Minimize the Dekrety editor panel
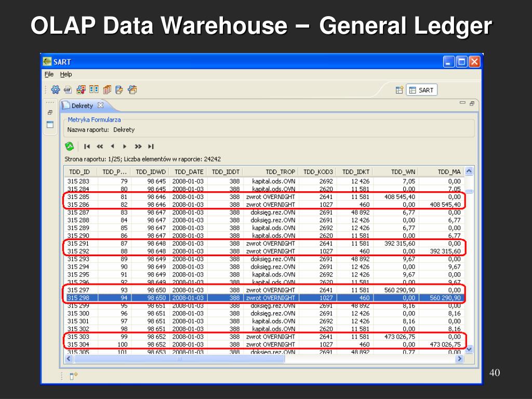The width and height of the screenshot is (532, 399). click(x=462, y=103)
